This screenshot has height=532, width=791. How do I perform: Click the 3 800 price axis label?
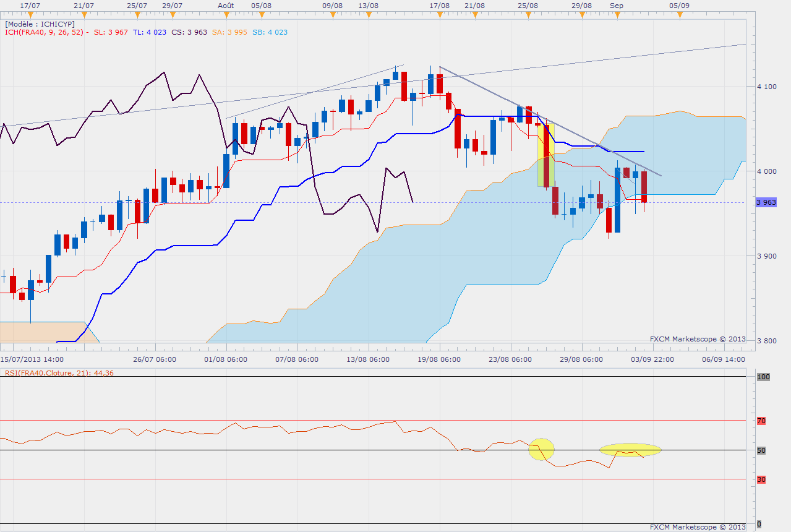click(767, 341)
